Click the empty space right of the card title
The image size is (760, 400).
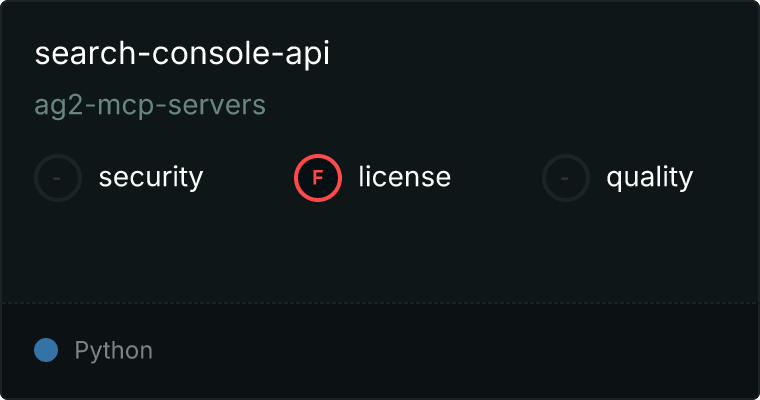[x=540, y=54]
